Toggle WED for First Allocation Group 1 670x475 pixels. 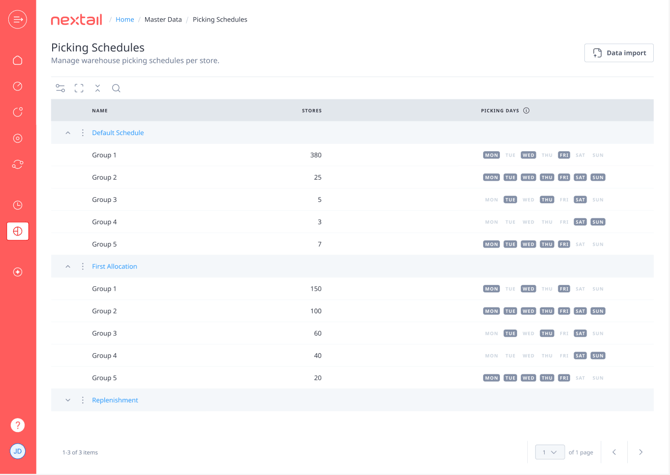[x=528, y=289]
